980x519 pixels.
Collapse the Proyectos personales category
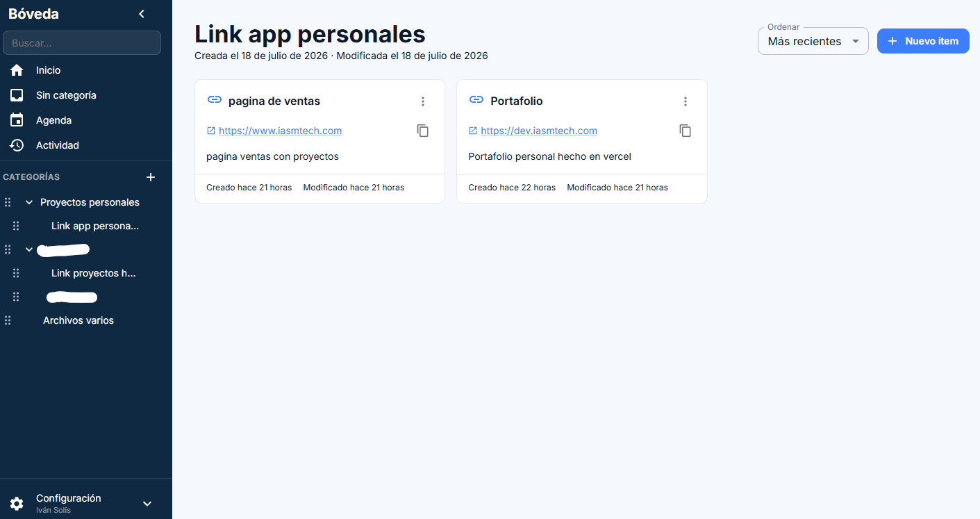[x=29, y=202]
